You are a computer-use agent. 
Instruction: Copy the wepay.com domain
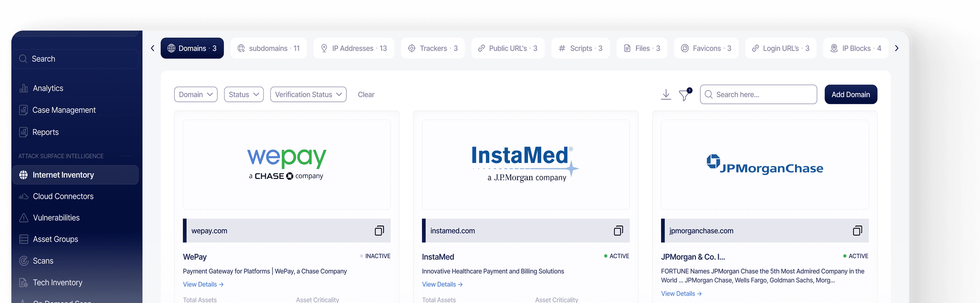(379, 231)
